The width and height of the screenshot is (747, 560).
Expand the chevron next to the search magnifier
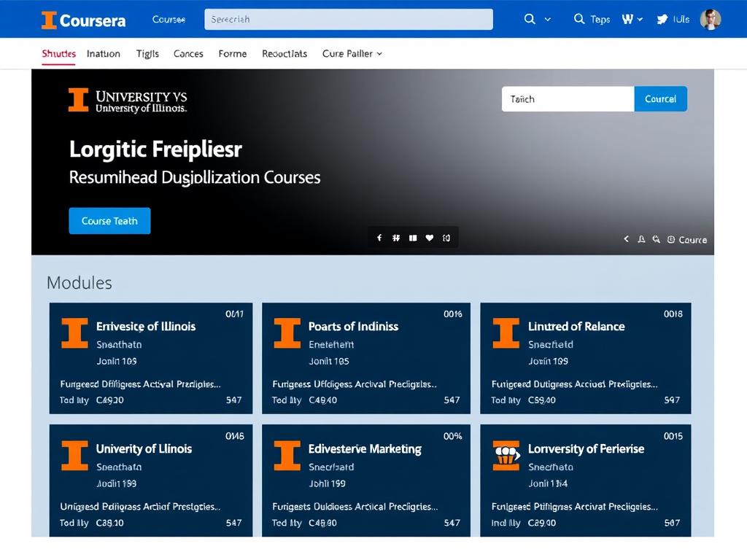coord(547,20)
